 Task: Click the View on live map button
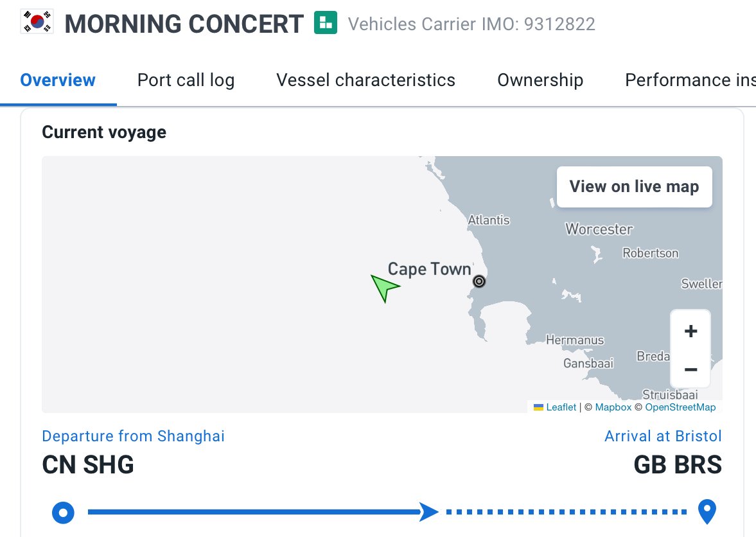[634, 187]
